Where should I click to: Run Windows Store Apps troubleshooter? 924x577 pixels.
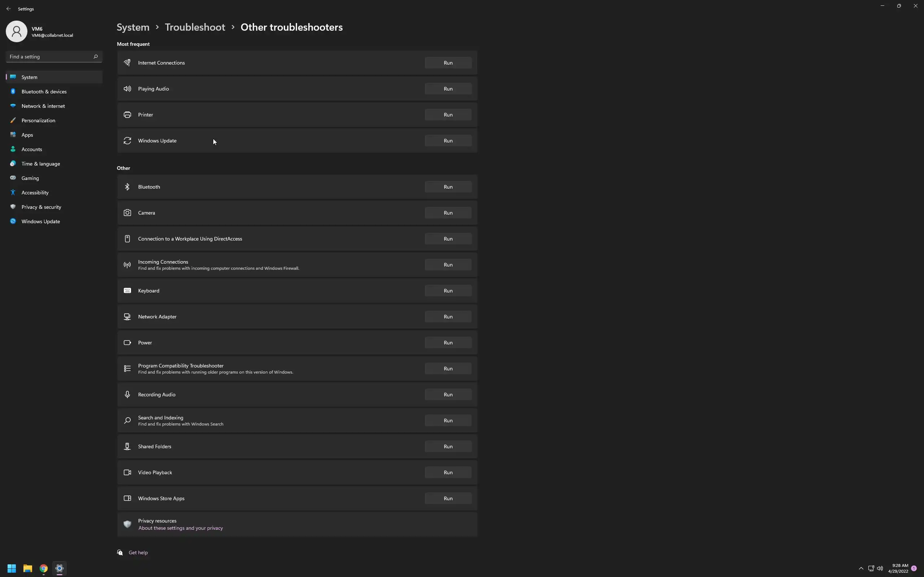click(x=448, y=498)
